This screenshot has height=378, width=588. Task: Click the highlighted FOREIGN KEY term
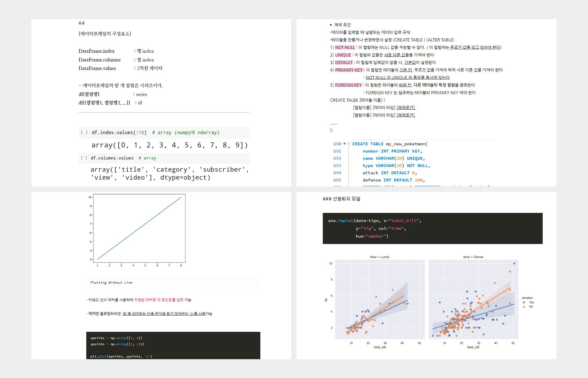pos(348,85)
